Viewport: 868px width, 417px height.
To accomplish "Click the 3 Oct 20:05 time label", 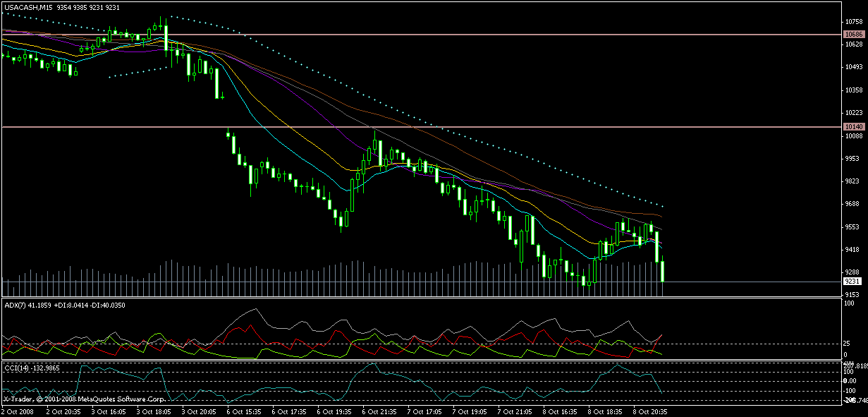I will coord(198,411).
